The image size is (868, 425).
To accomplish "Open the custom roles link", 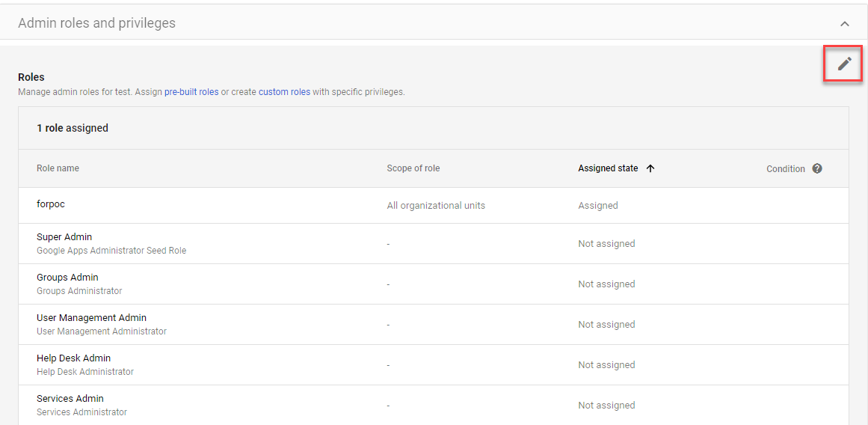I will coord(284,92).
